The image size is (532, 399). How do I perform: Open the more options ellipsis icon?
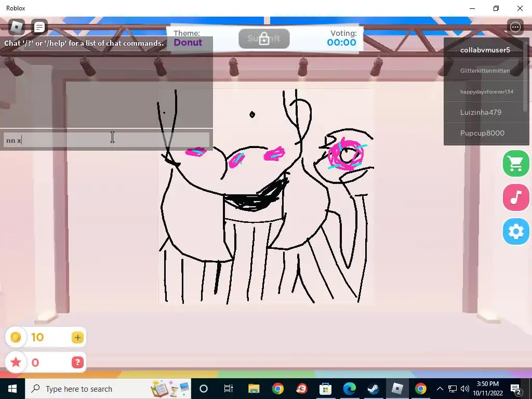click(515, 27)
